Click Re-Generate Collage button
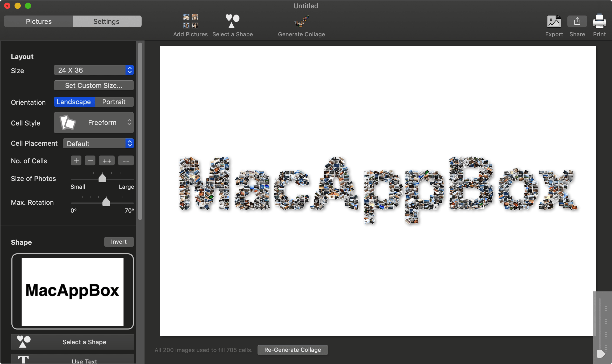This screenshot has height=364, width=612. tap(293, 350)
